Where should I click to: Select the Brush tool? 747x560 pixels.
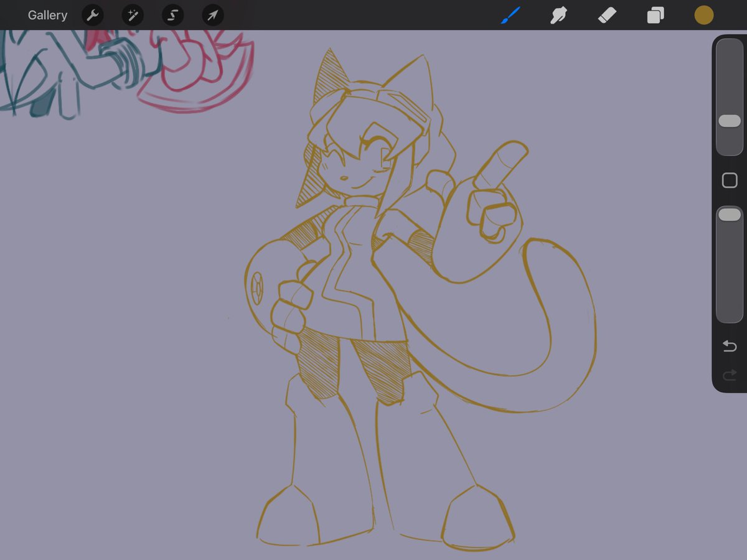click(x=510, y=16)
